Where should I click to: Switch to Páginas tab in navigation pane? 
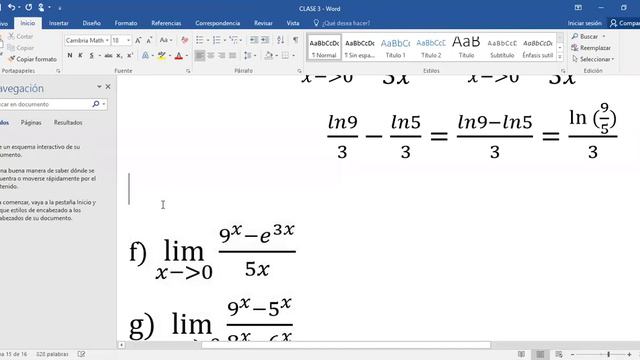[31, 122]
